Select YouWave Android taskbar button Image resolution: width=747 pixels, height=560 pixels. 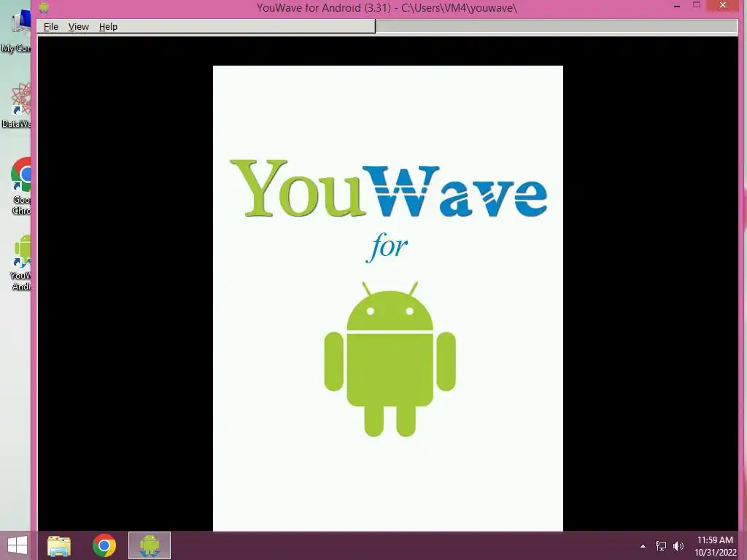point(149,545)
